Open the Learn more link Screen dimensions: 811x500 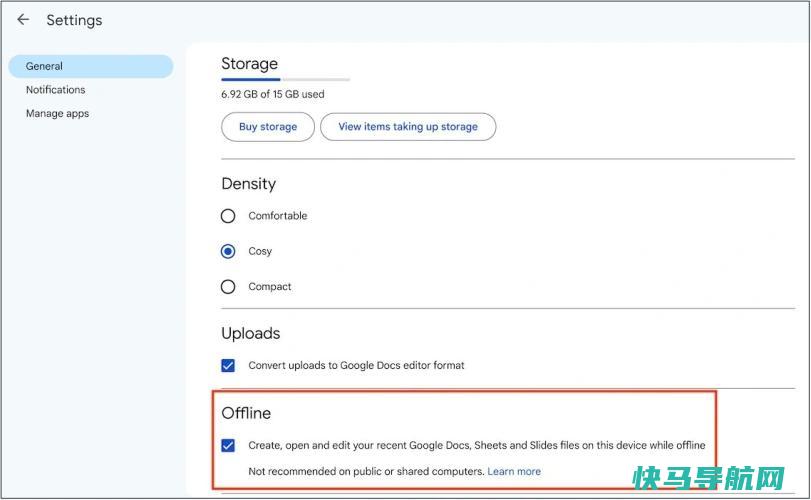point(514,471)
